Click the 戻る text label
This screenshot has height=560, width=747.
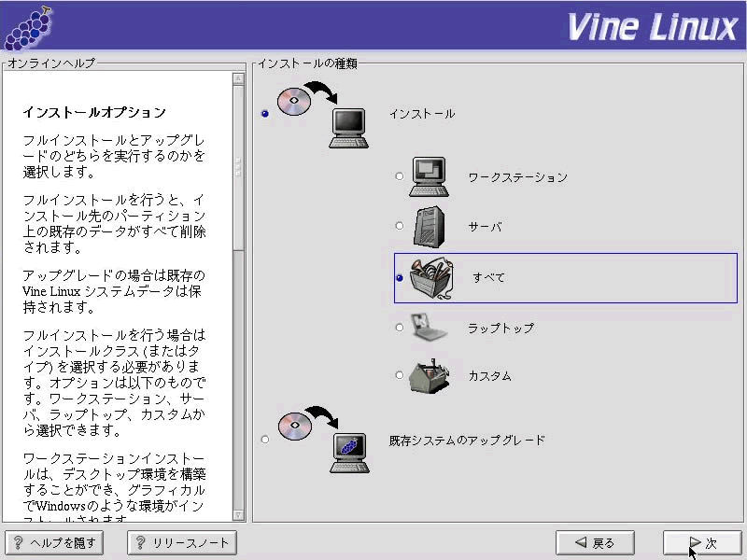603,543
